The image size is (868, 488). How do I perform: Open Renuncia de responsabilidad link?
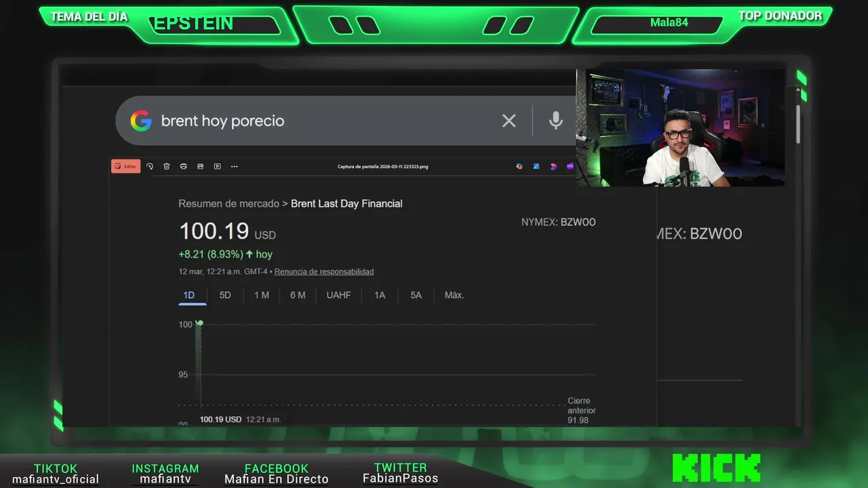coord(324,272)
